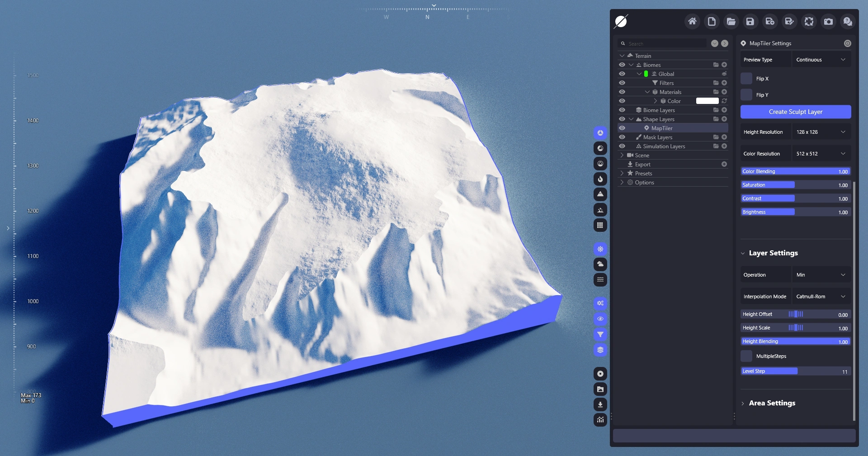Image resolution: width=868 pixels, height=456 pixels.
Task: Click the floppy disk Save icon
Action: point(750,21)
